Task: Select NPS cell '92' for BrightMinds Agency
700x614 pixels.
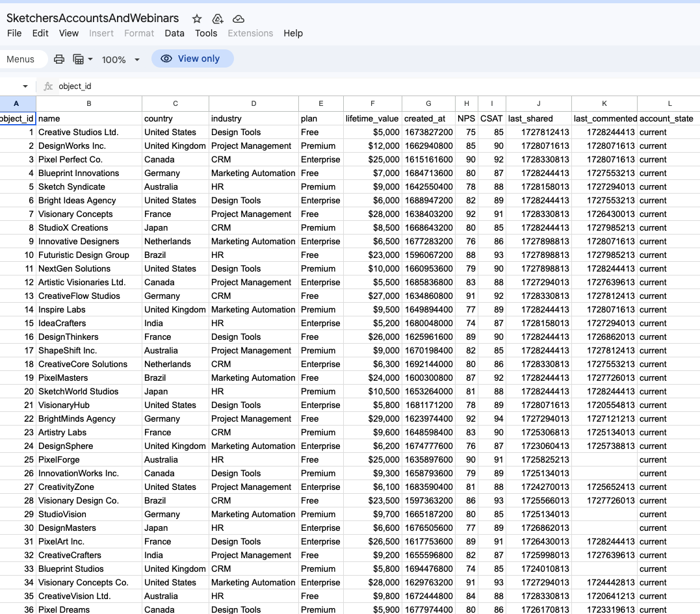Action: pos(467,419)
